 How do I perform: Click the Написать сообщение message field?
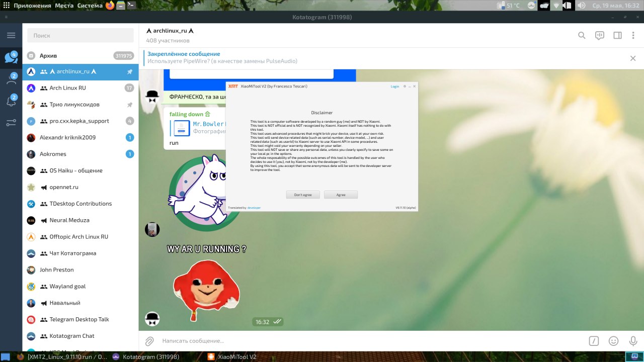click(x=370, y=341)
